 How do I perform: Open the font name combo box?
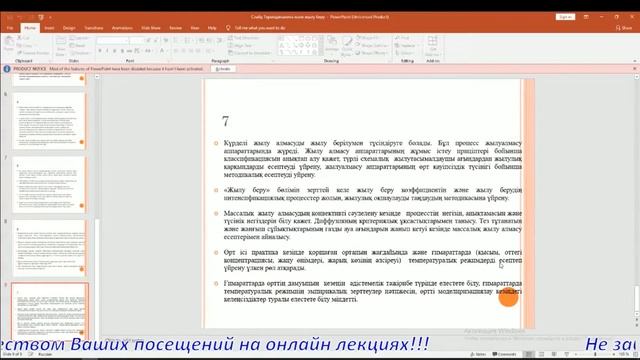(x=113, y=40)
